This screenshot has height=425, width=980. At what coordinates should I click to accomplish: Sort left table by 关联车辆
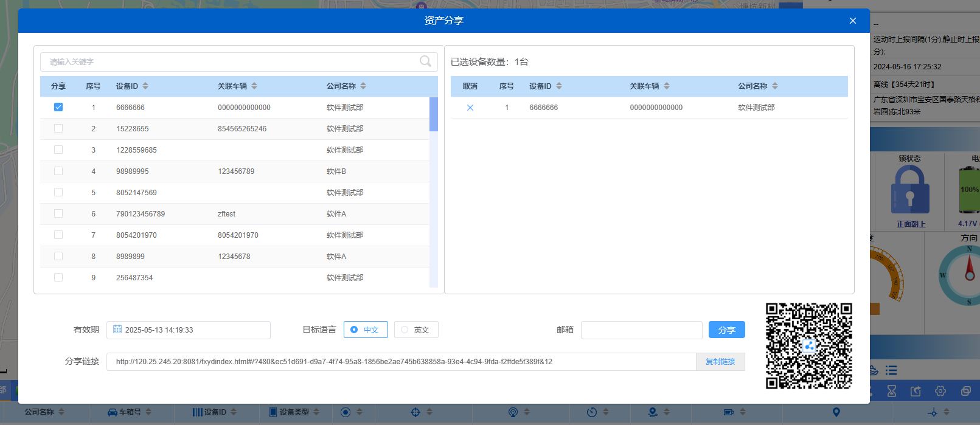pos(254,86)
